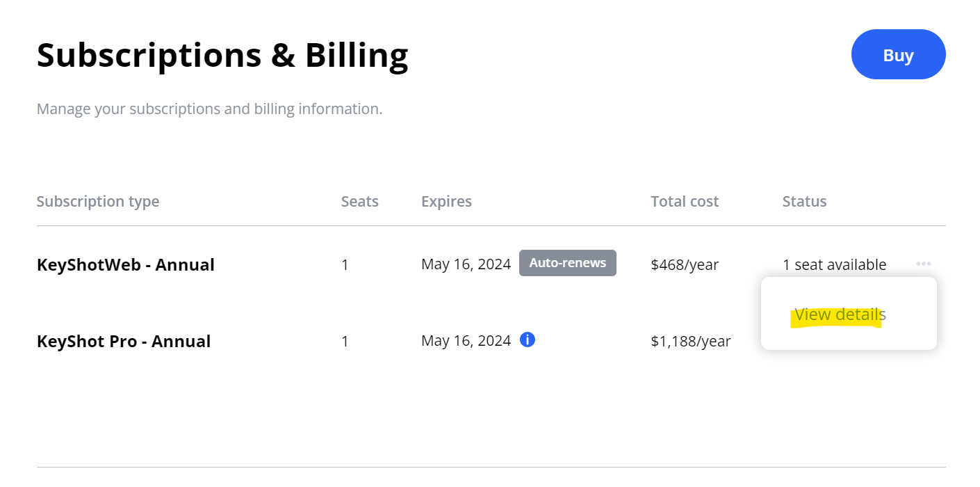Select the KeyShotWeb - Annual subscription row
980x487 pixels.
pos(491,264)
